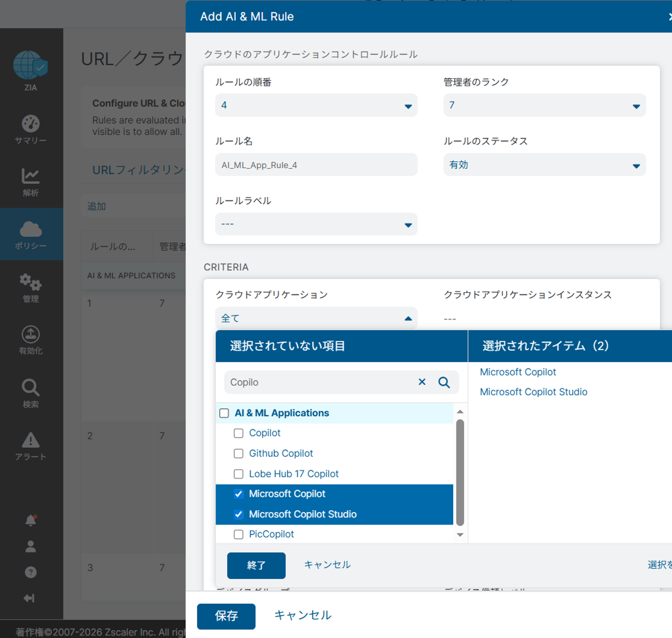
Task: Check the Github Copilot checkbox
Action: pos(238,453)
